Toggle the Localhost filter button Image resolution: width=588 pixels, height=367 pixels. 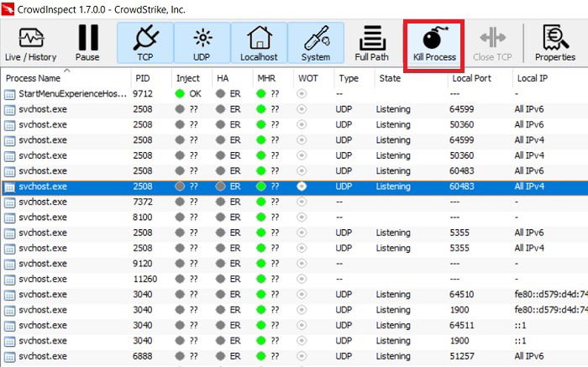coord(259,43)
